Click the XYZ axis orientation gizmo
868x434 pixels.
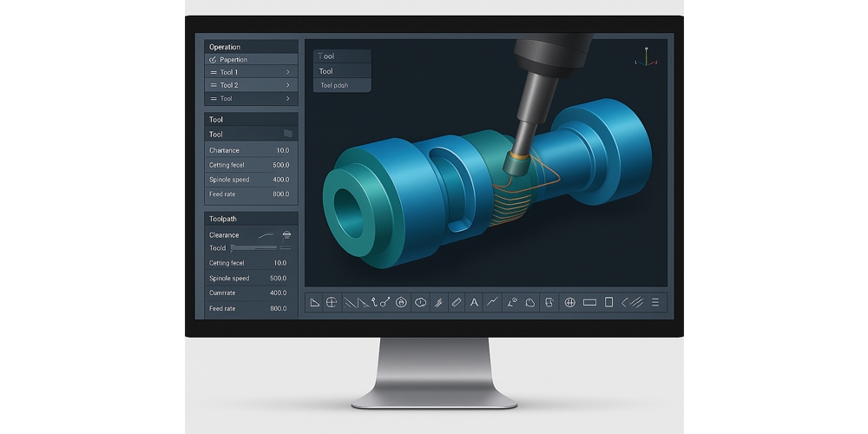[x=645, y=58]
